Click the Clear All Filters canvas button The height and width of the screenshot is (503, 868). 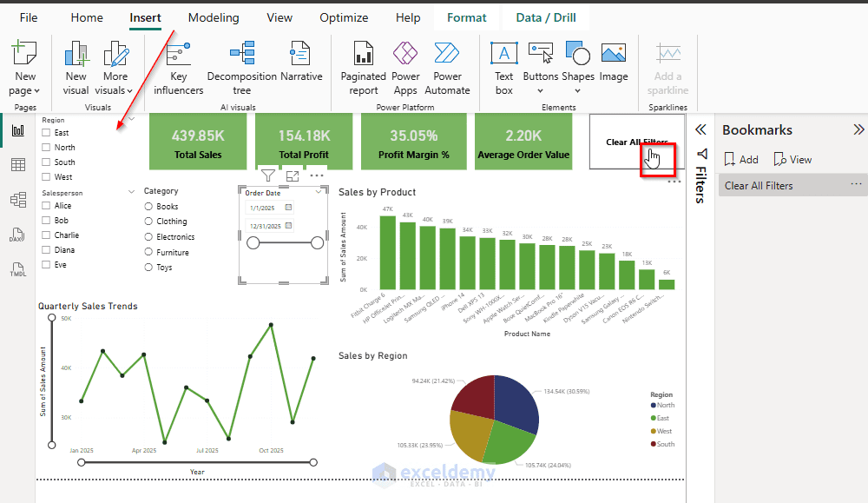pyautogui.click(x=637, y=142)
